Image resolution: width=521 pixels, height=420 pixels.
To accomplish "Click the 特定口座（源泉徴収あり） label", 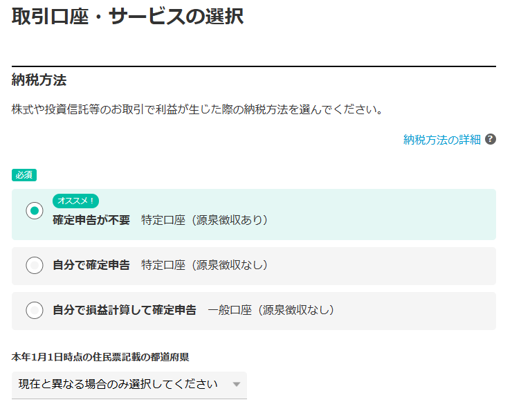I will pyautogui.click(x=204, y=220).
